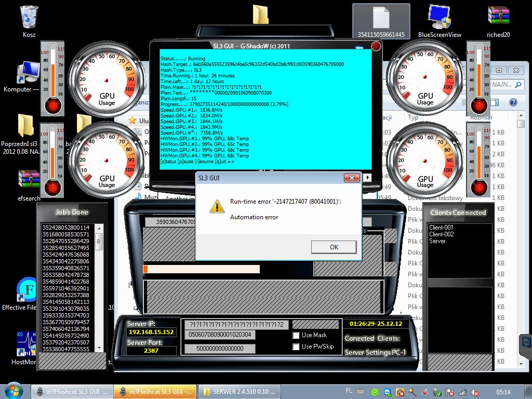Click the 500000000000000 input field
Image resolution: width=532 pixels, height=399 pixels.
[x=220, y=349]
